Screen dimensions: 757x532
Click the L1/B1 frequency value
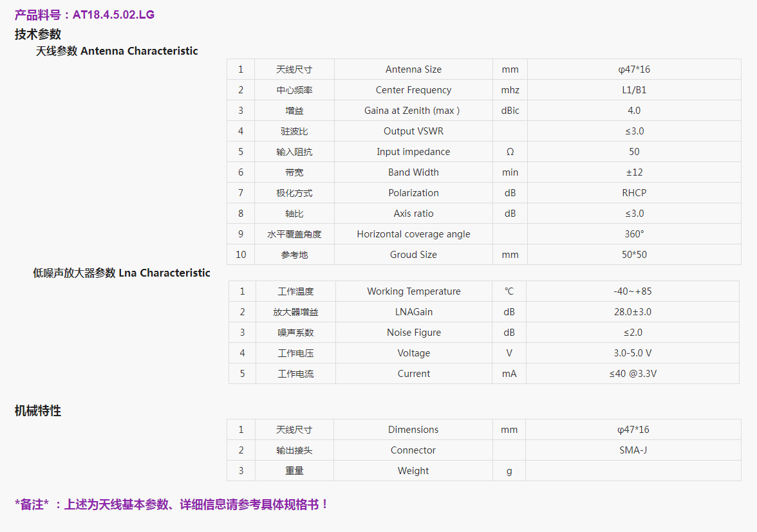click(634, 90)
